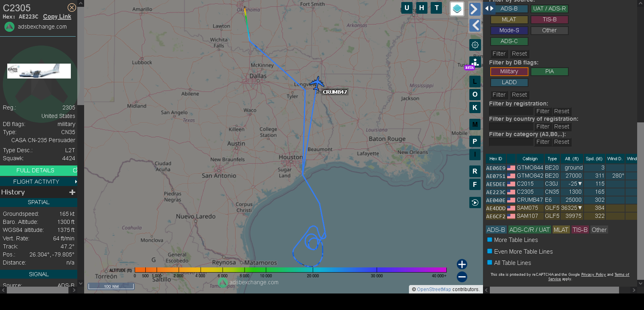Sort table by Alt. (ft) column
644x310 pixels.
click(572, 159)
